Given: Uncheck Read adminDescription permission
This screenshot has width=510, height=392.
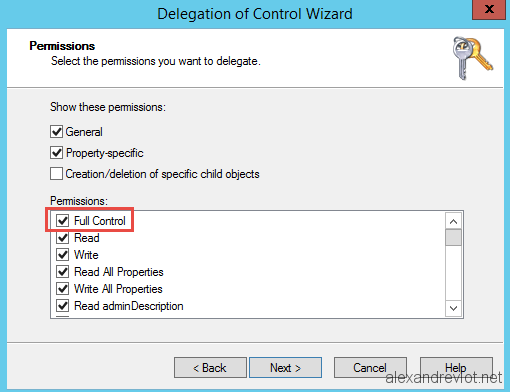Looking at the screenshot, I should click(62, 306).
